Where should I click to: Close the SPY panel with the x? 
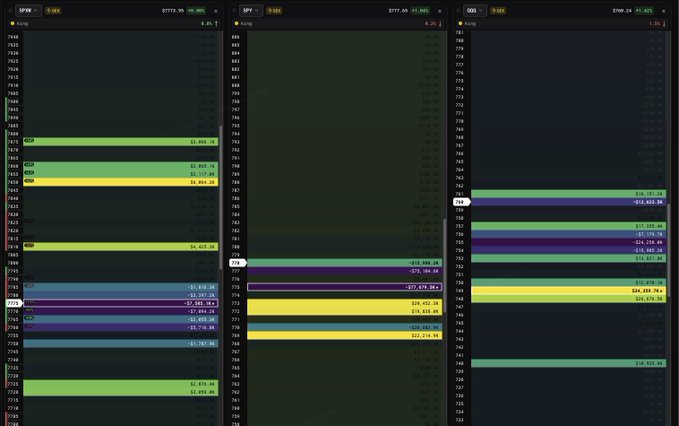440,11
